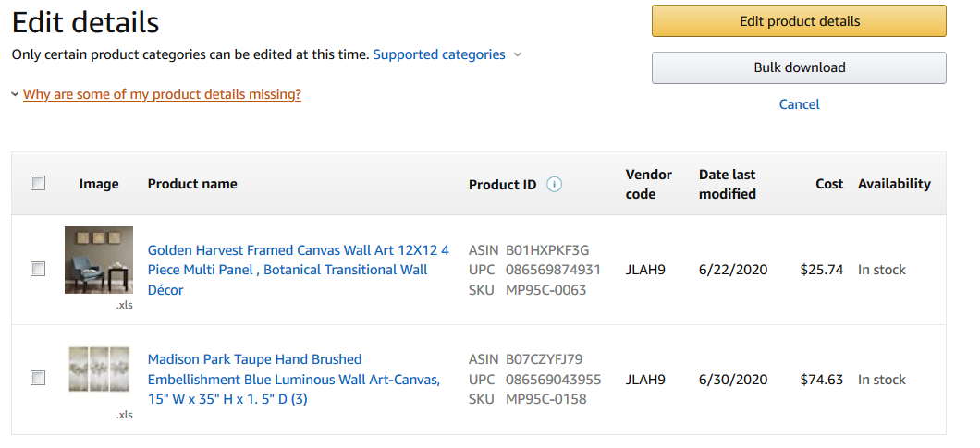Check the Madison Park Taupe row checkbox
This screenshot has width=980, height=448.
[x=38, y=378]
